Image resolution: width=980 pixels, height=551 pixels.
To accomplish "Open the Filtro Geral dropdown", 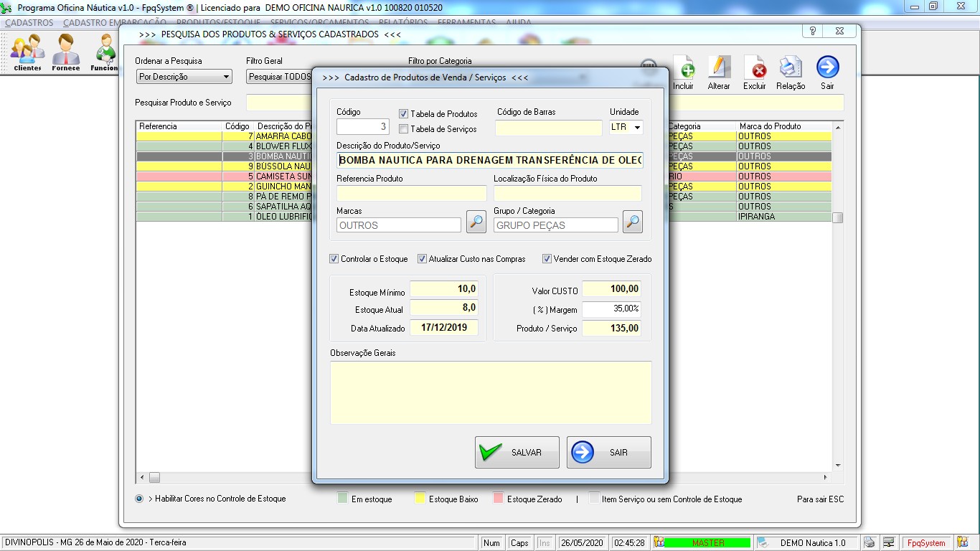I will click(278, 77).
